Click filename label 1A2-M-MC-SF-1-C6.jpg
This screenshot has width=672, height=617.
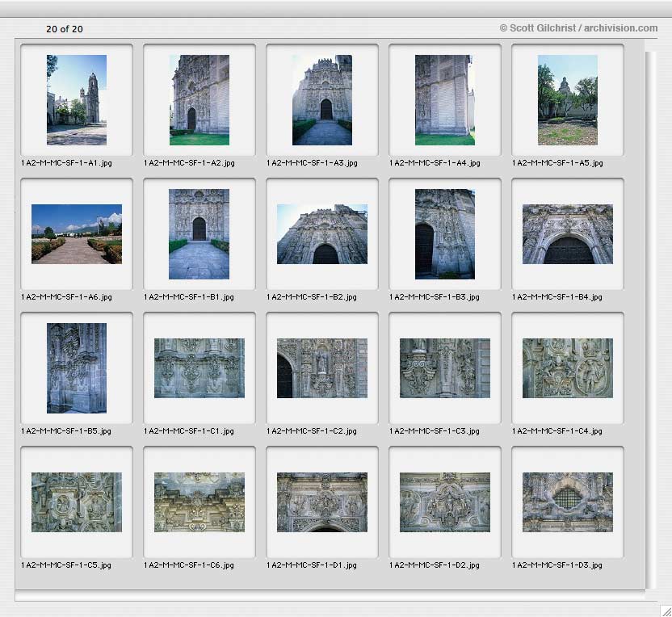point(189,565)
